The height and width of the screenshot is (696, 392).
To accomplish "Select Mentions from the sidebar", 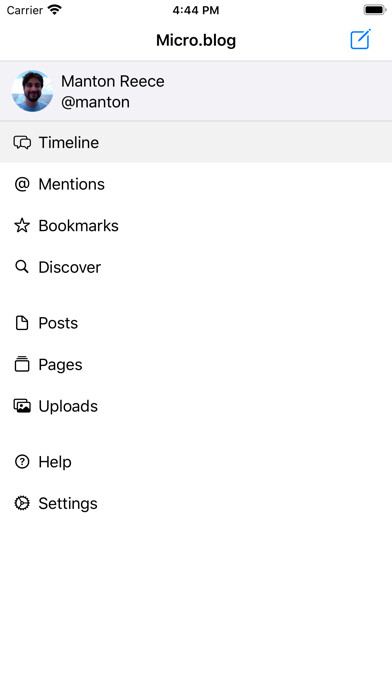I will [196, 184].
